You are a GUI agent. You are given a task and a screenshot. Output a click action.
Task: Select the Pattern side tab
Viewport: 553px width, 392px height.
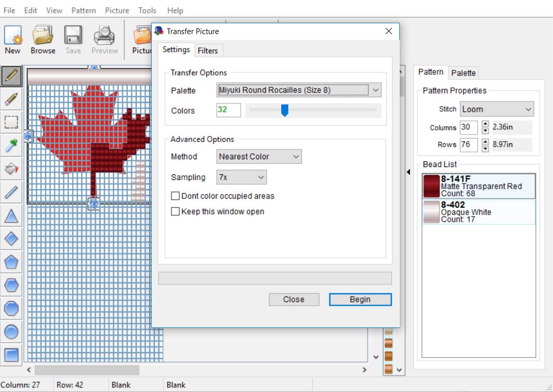coord(431,72)
